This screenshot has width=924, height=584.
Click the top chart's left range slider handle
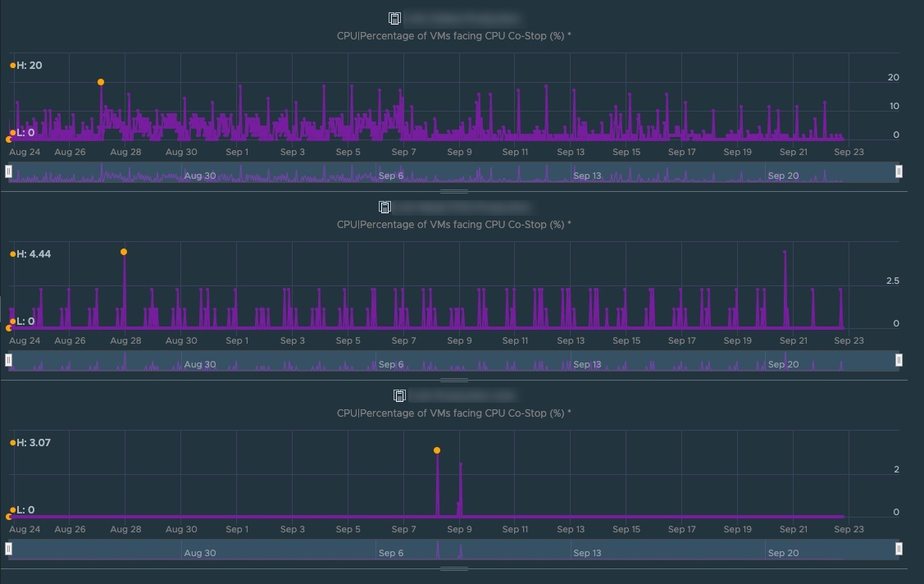coord(9,171)
